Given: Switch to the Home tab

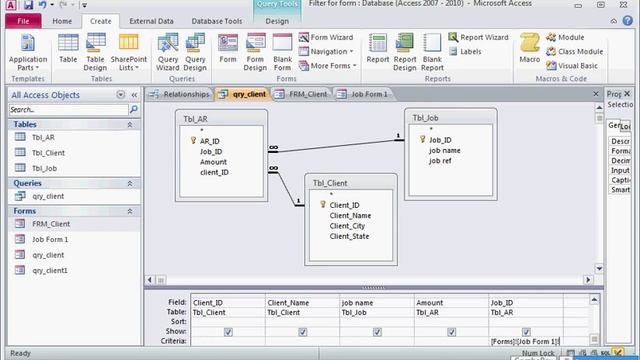Looking at the screenshot, I should tap(62, 21).
